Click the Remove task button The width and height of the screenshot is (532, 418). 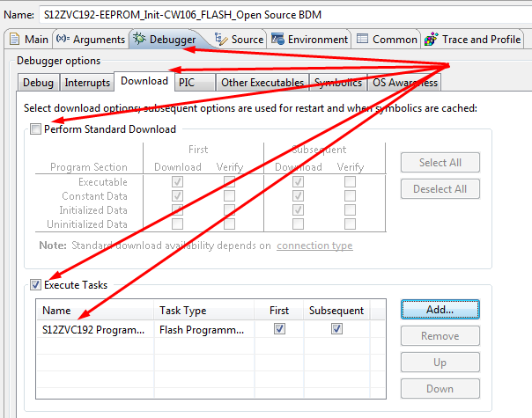440,336
